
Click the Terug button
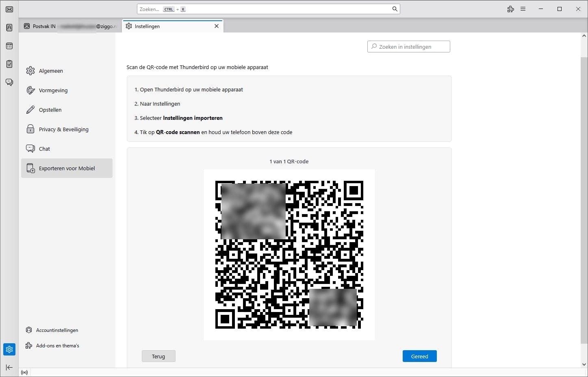click(158, 356)
